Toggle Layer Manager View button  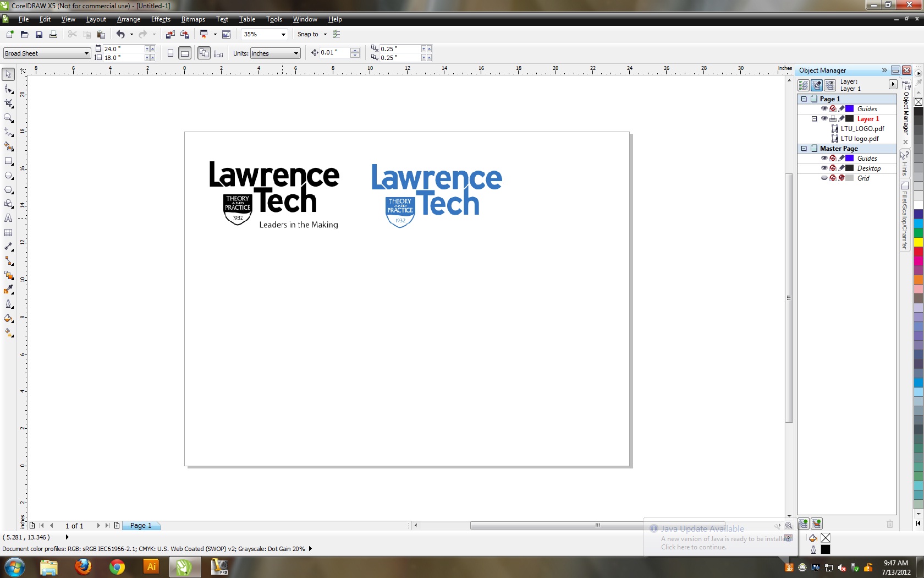[x=830, y=85]
